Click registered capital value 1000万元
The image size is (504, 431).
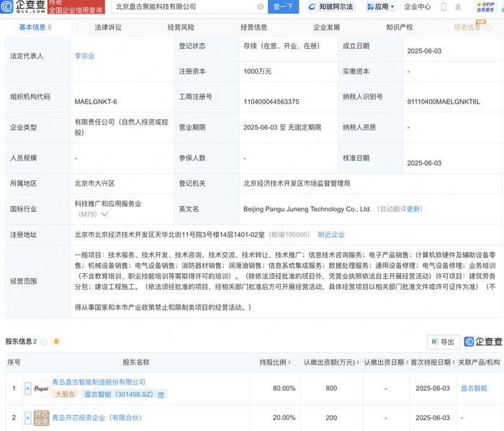coord(257,71)
